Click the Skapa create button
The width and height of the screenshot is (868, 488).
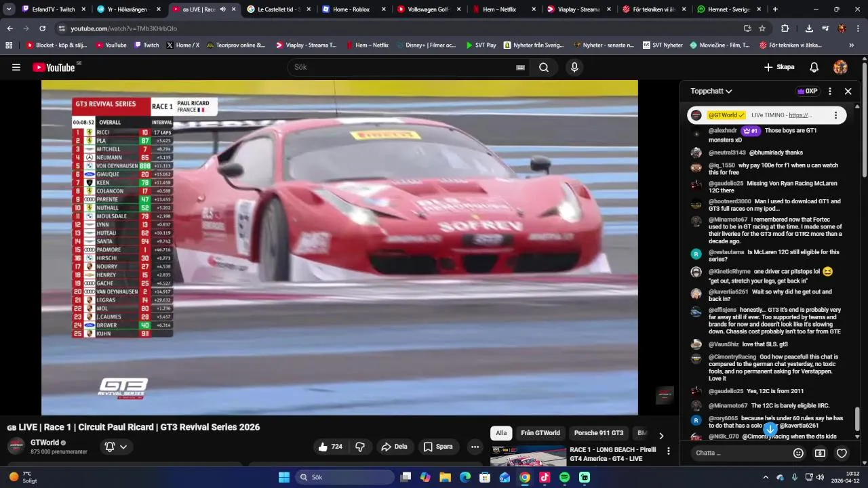(x=779, y=67)
